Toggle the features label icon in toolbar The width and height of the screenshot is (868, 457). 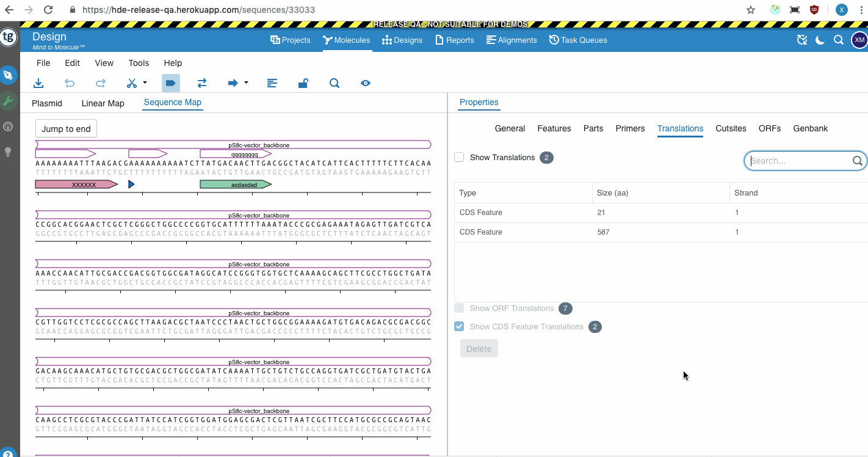coord(171,83)
